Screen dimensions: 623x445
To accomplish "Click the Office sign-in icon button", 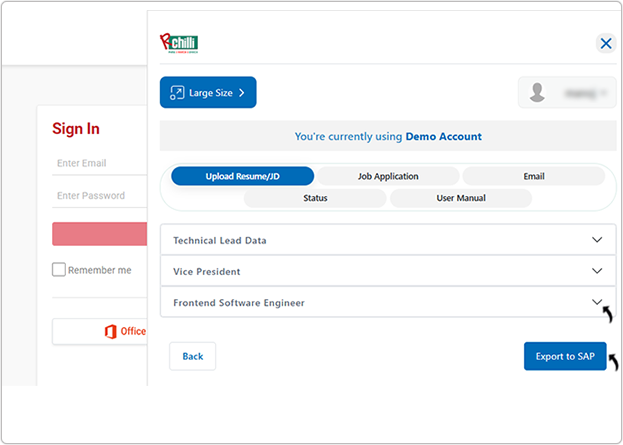I will point(110,332).
